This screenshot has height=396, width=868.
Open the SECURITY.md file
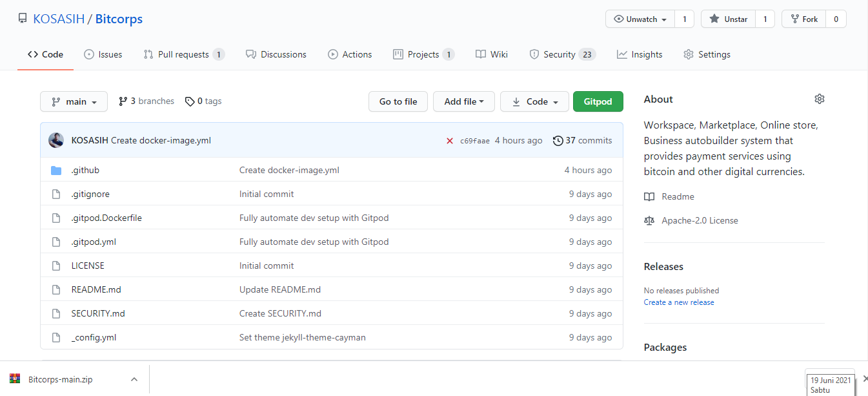98,313
